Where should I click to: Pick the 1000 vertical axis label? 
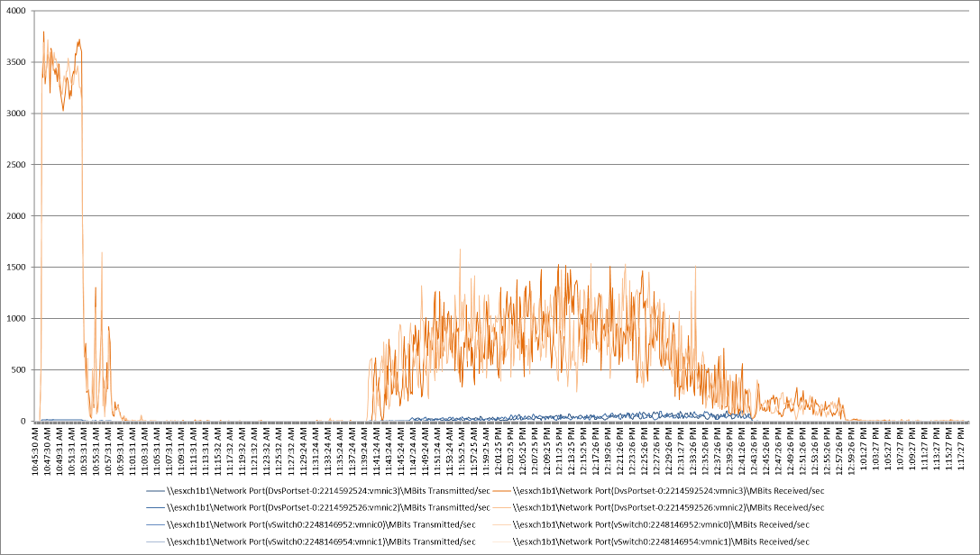click(17, 318)
